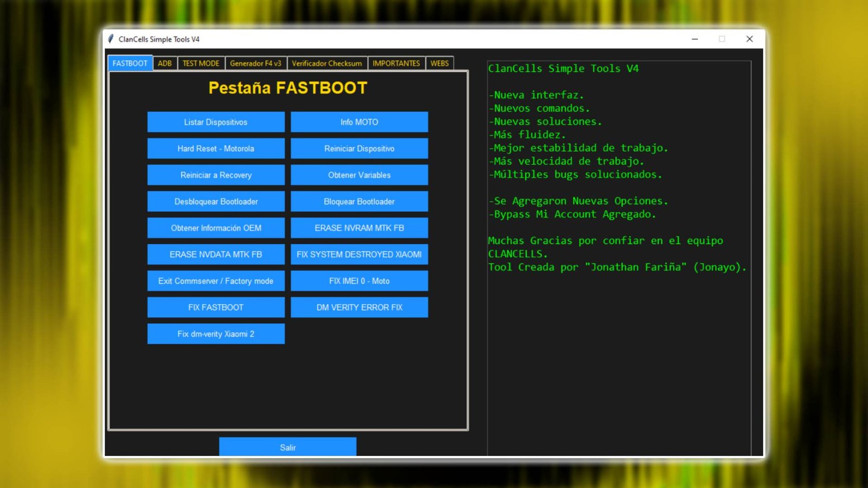Switch to the IMPORTANTES tab

(397, 63)
